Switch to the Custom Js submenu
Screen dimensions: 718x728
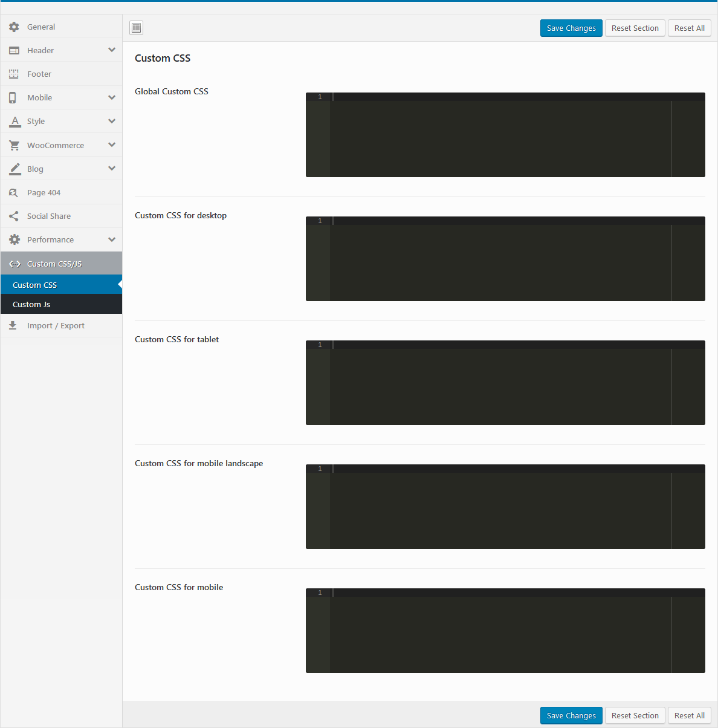pos(61,304)
